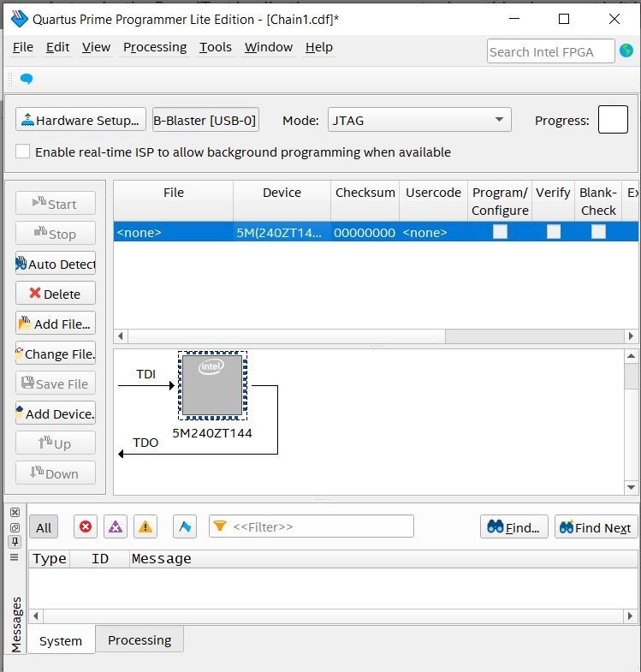Screen dimensions: 641x672
Task: Open the Help menu
Action: (x=318, y=47)
